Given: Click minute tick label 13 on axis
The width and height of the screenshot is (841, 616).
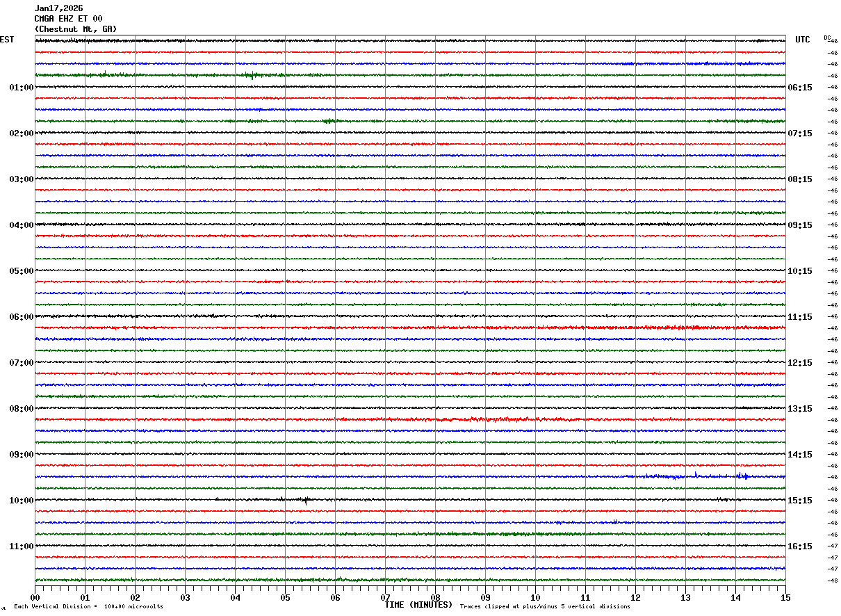Looking at the screenshot, I should [685, 597].
